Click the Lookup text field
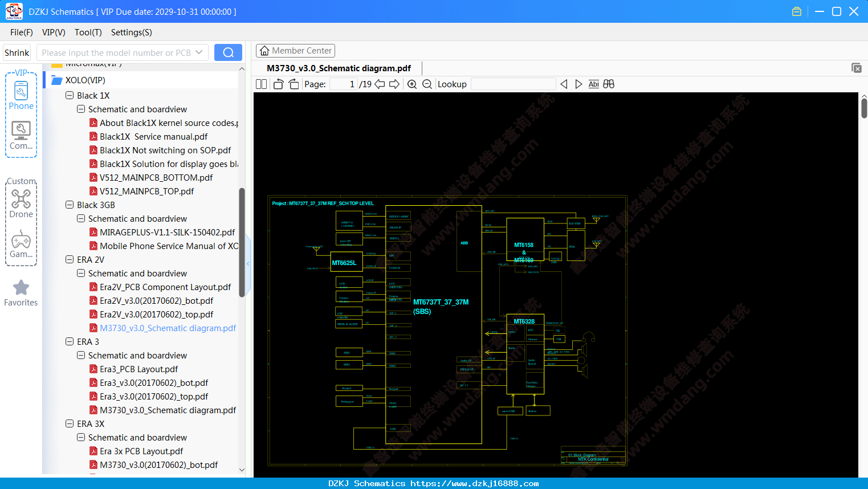Viewport: 868px width, 489px height. pos(514,84)
